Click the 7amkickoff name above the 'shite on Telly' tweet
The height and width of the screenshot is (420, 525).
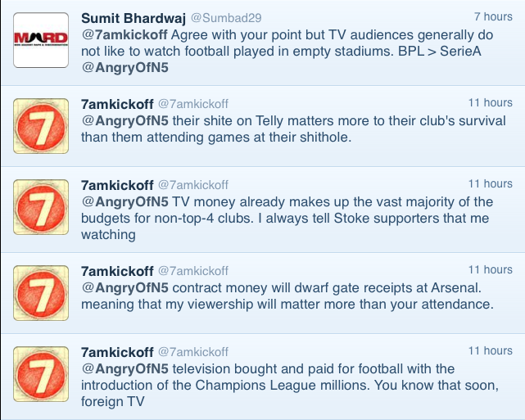pyautogui.click(x=117, y=103)
